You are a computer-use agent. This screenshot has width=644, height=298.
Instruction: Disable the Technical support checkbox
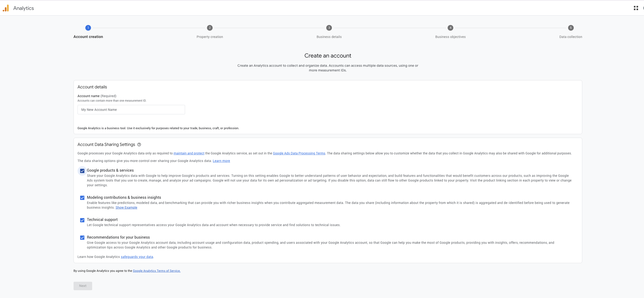pos(82,220)
